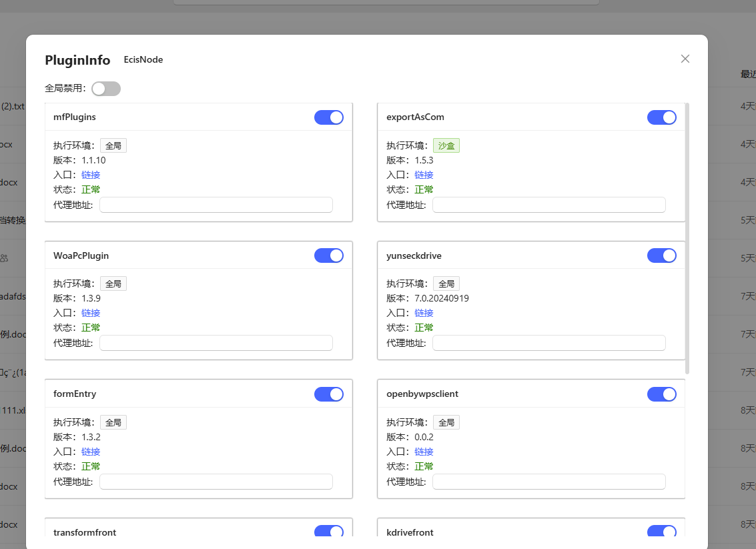756x549 pixels.
Task: Toggle the formEntry plugin switch
Action: 329,394
